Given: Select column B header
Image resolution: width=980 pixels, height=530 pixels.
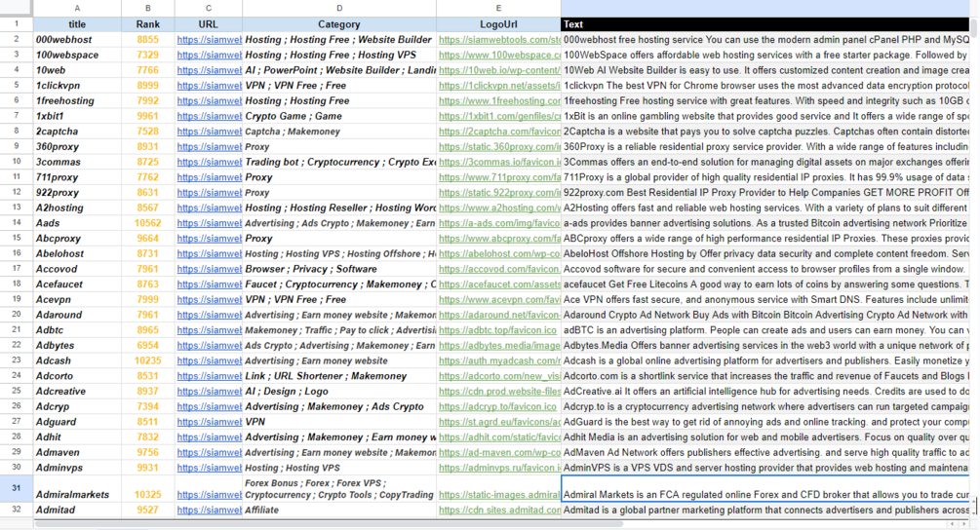Looking at the screenshot, I should pyautogui.click(x=147, y=8).
